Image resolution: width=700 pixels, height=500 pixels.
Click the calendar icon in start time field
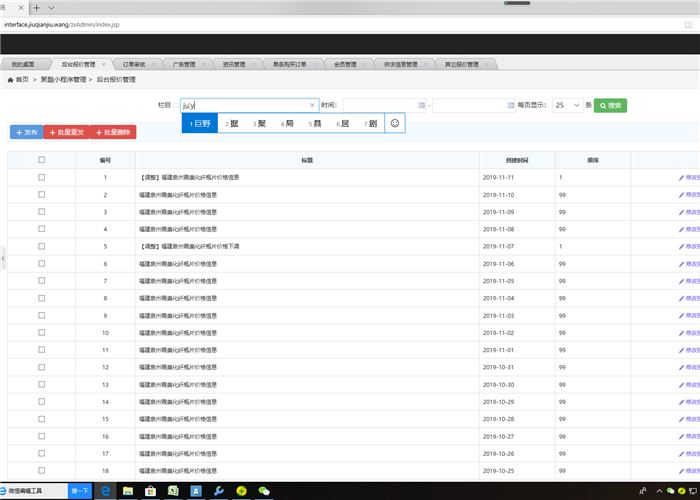click(421, 105)
